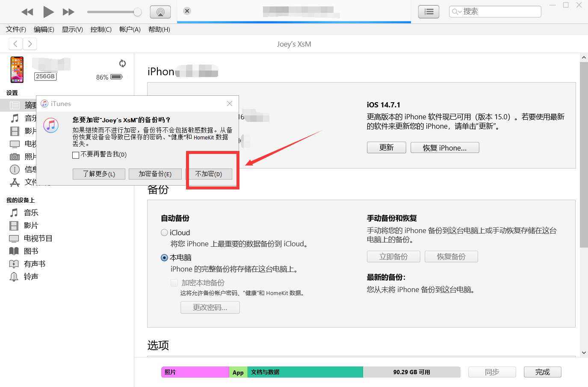Cancel the current sync with the X icon

pyautogui.click(x=187, y=11)
